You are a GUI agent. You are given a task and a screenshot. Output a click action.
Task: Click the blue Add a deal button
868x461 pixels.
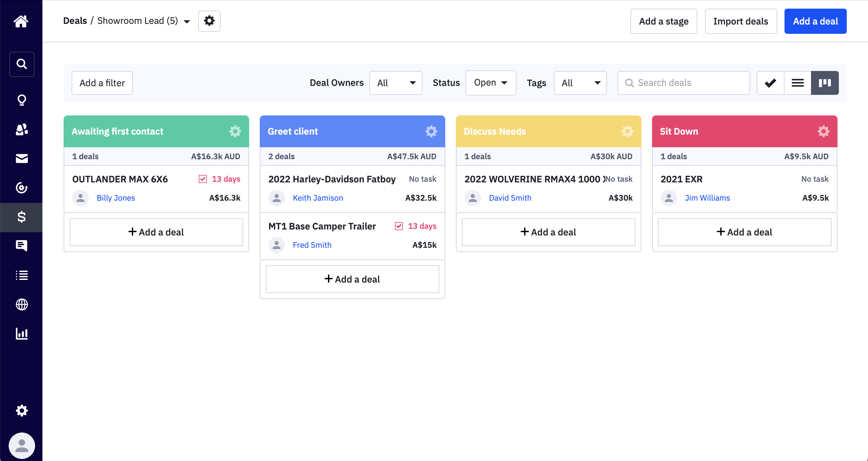pos(815,21)
